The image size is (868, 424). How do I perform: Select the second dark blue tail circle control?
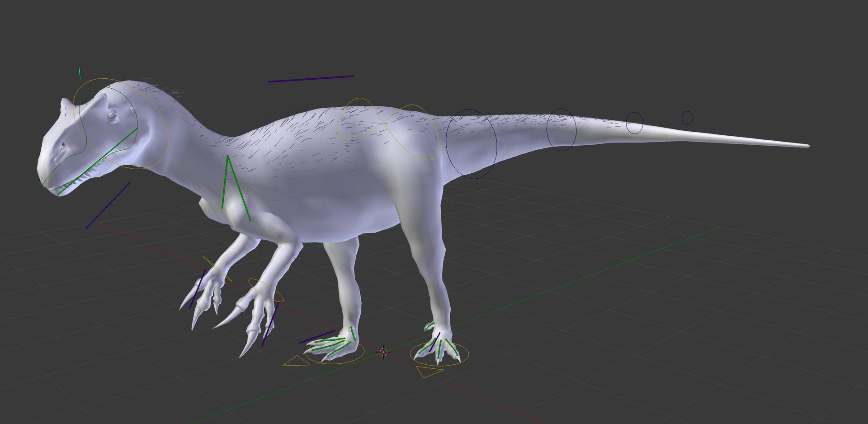pos(561,129)
